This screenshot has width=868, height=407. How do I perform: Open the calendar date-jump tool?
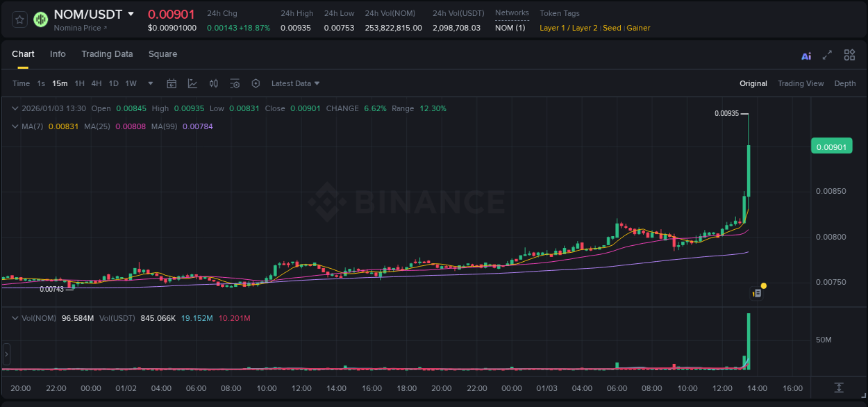[x=172, y=83]
